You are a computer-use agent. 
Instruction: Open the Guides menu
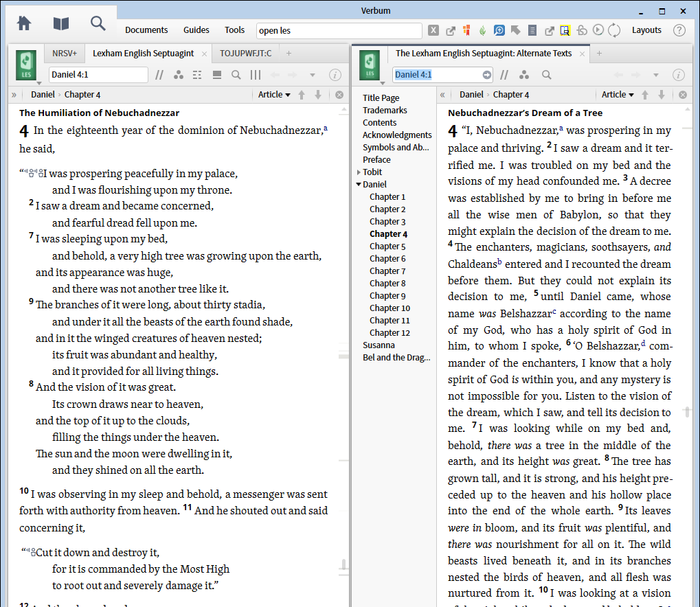196,30
